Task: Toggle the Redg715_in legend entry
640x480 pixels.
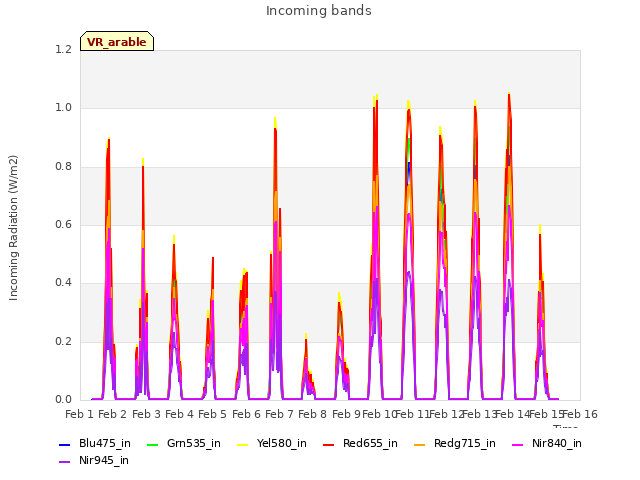Action: 455,443
